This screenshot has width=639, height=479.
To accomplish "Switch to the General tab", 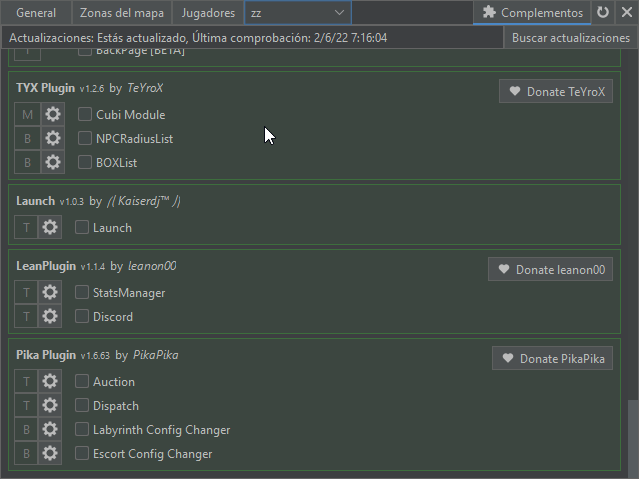I will [x=36, y=13].
